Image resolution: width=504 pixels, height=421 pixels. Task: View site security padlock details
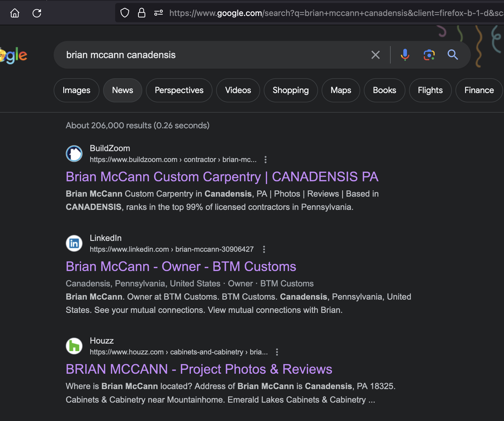tap(142, 13)
